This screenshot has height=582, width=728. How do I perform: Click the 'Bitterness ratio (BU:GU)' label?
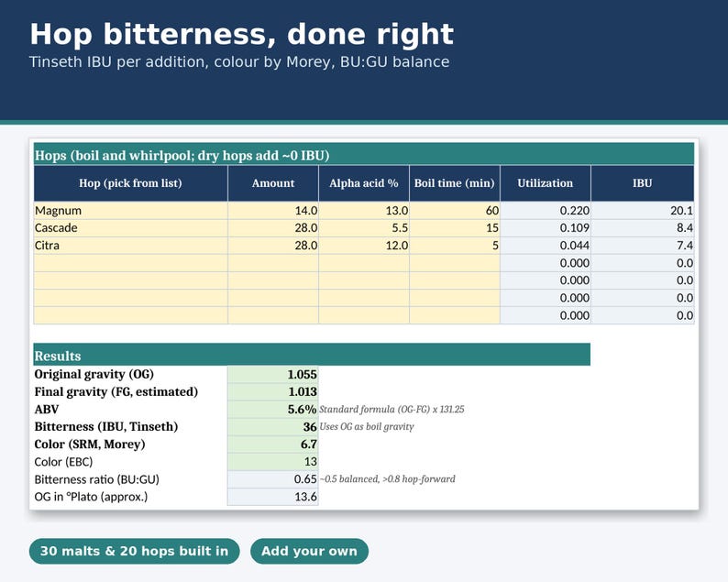pyautogui.click(x=96, y=479)
